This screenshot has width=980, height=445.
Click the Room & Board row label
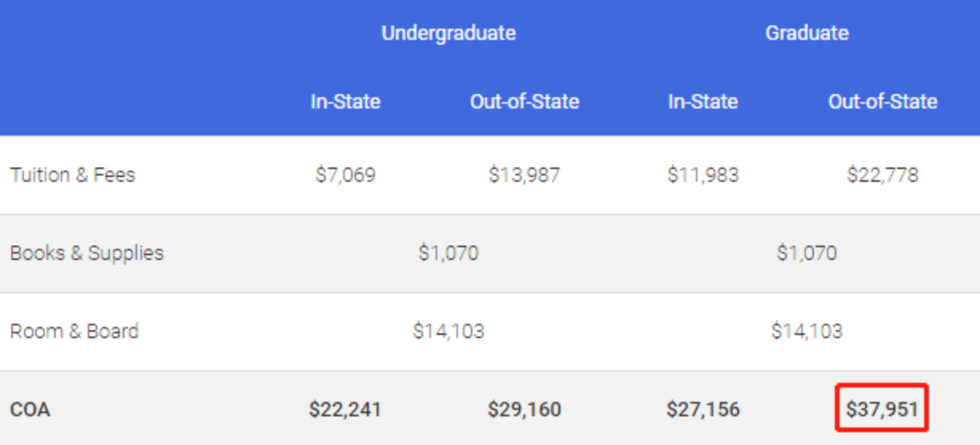(74, 331)
